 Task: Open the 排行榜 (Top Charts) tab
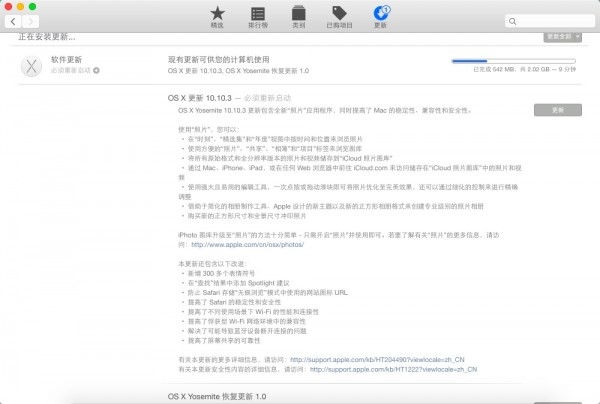[x=258, y=17]
